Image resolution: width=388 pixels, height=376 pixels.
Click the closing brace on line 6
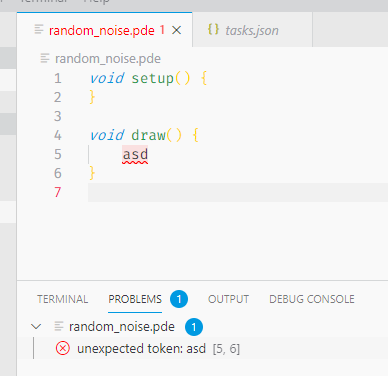tap(92, 174)
